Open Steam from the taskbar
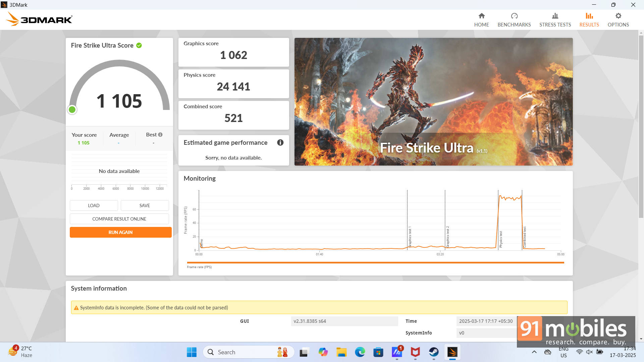 tap(434, 352)
